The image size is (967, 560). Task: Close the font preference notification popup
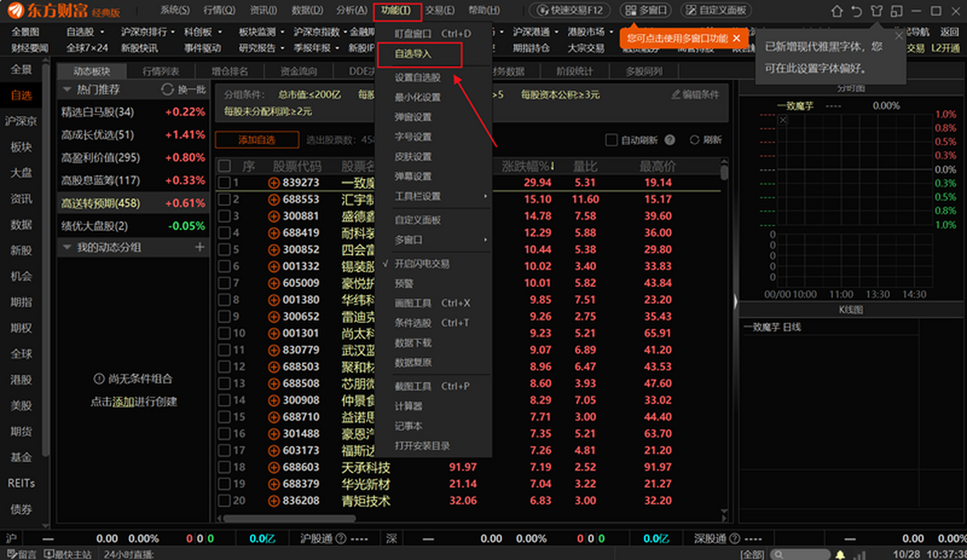[899, 35]
